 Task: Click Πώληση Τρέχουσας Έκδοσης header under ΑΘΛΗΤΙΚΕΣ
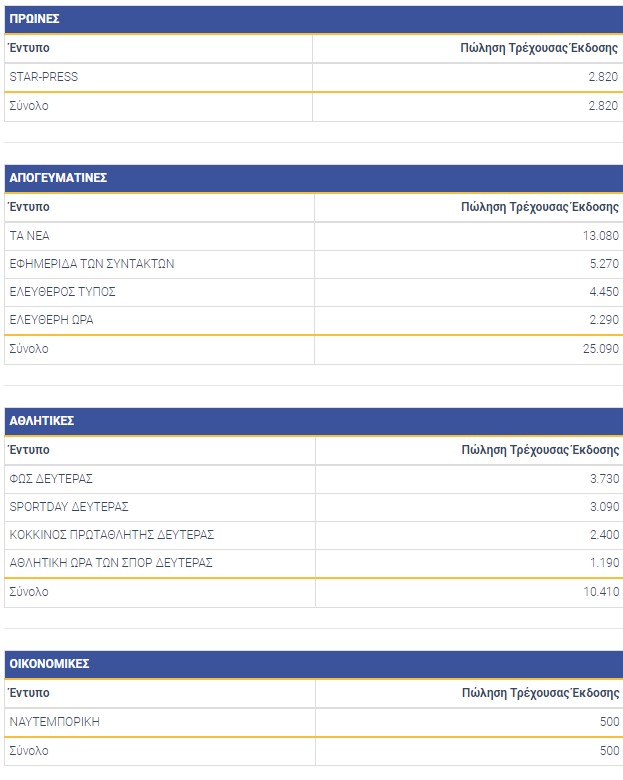click(540, 450)
